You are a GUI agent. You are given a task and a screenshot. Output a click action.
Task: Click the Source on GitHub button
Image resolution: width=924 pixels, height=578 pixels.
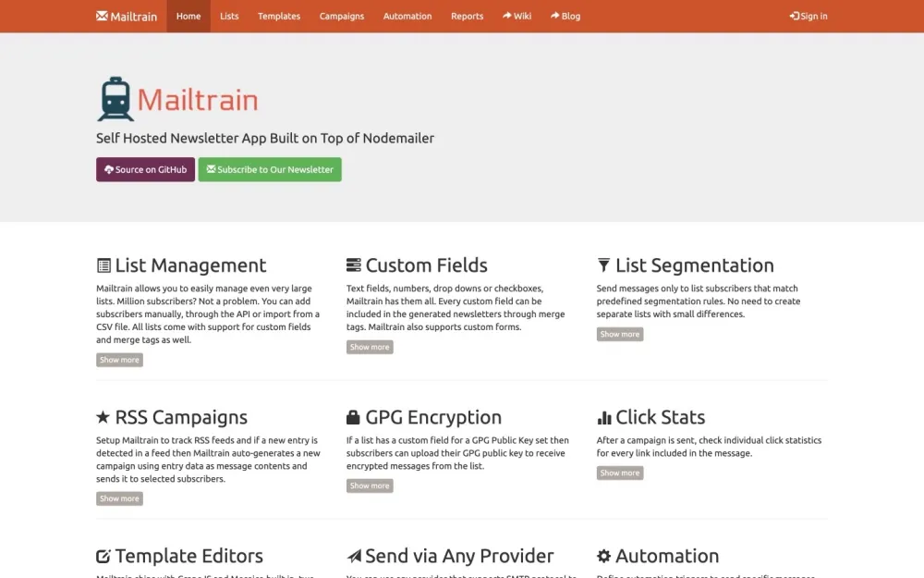click(145, 169)
